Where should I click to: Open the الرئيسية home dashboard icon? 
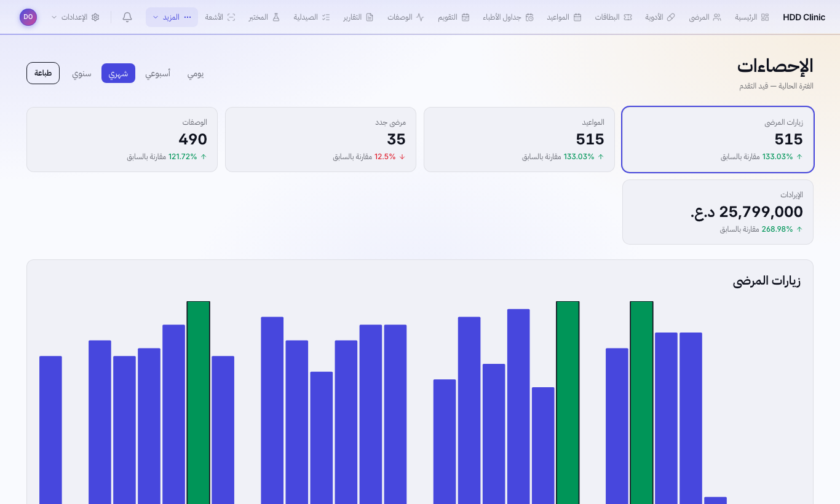tap(765, 17)
